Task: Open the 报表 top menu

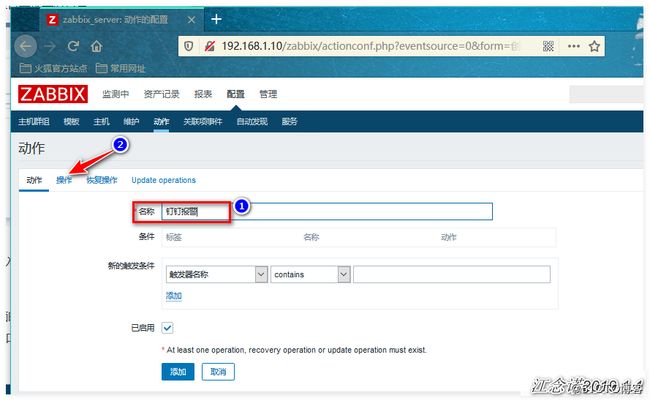Action: click(203, 94)
